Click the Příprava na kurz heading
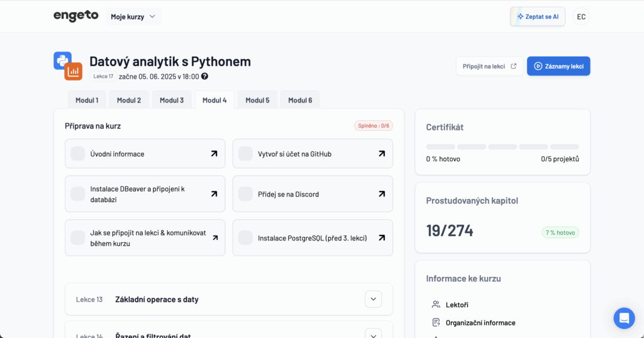This screenshot has width=644, height=338. click(x=93, y=126)
